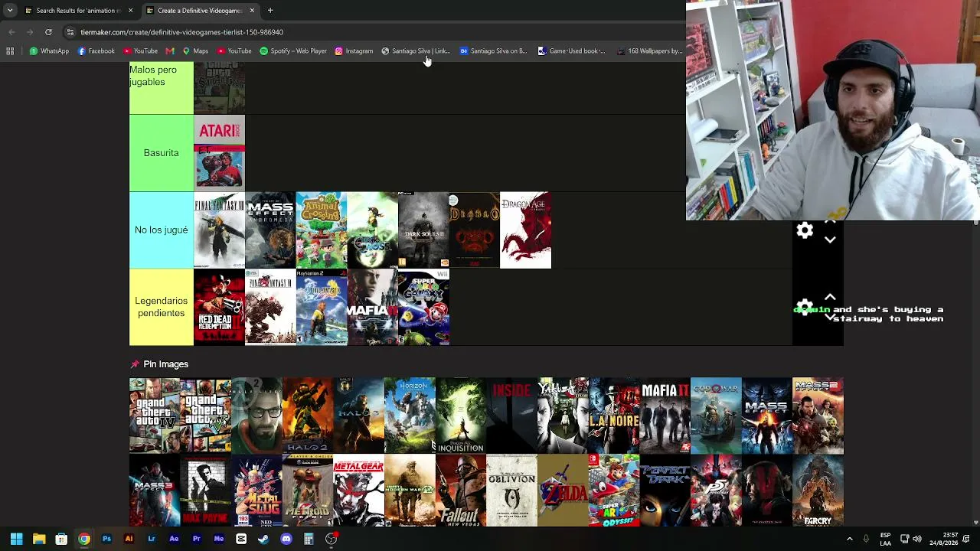Select Diablo cover in 'No los jugué'
Viewport: 980px width, 551px height.
[475, 230]
